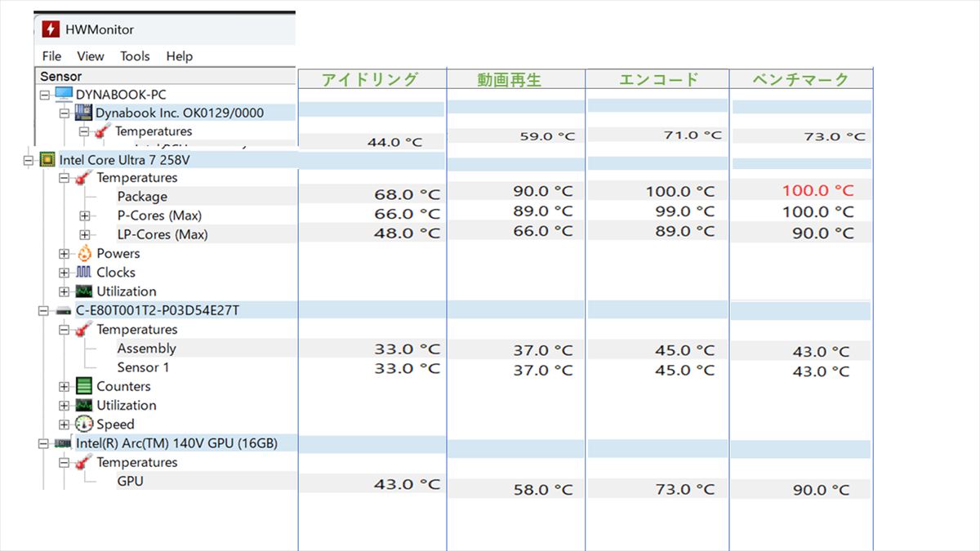
Task: Select Intel(R) Arc(TM) 140V GPU (16GB) label
Action: 176,443
